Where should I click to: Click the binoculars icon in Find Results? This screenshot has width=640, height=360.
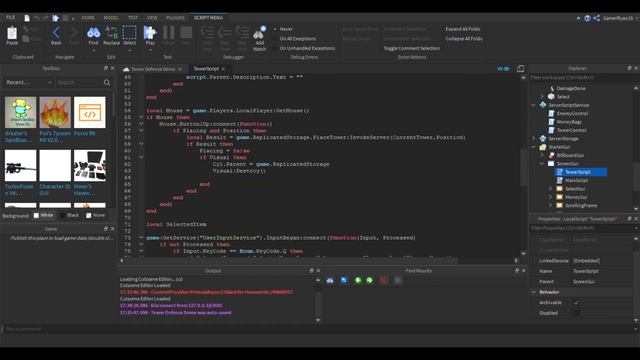pyautogui.click(x=330, y=280)
